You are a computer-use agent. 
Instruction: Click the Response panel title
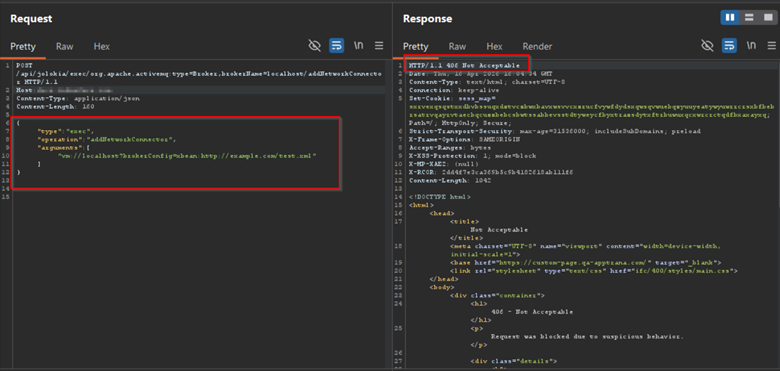427,19
